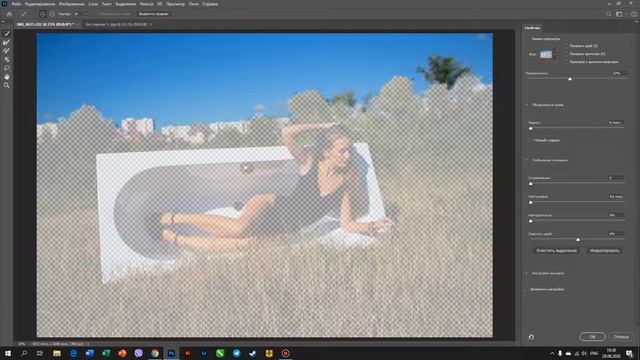Screen dimensions: 640x360
Task: Open the Окно menu
Action: click(x=193, y=4)
